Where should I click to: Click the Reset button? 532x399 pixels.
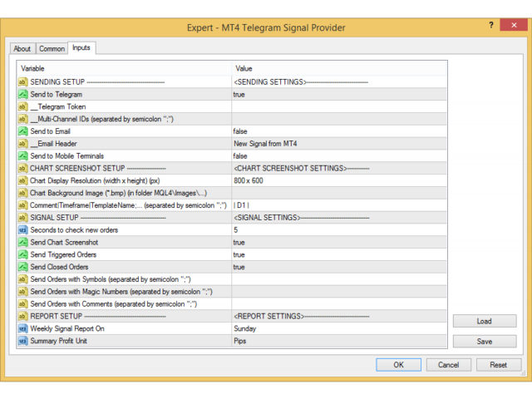[499, 365]
